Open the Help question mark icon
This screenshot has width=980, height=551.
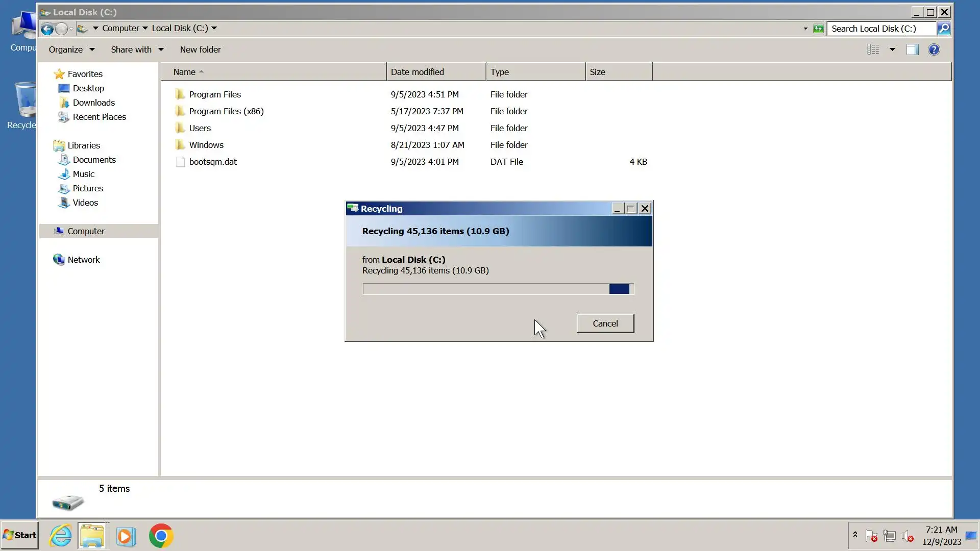934,49
